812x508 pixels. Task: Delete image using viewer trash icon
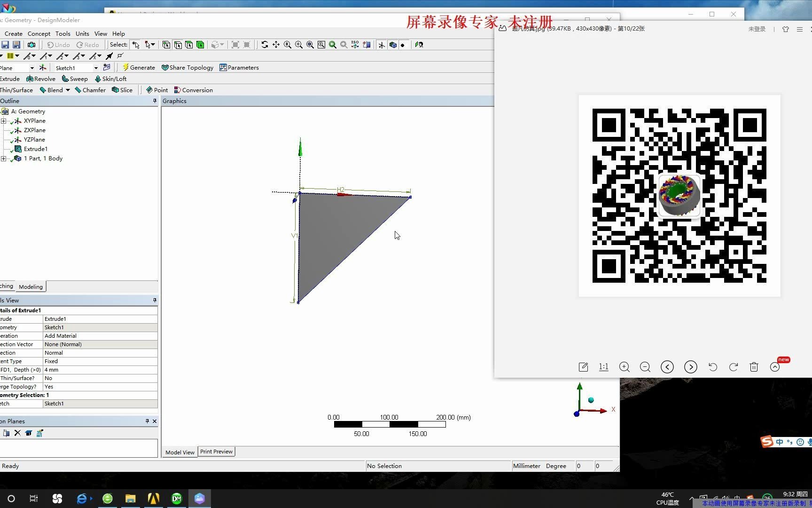click(754, 367)
